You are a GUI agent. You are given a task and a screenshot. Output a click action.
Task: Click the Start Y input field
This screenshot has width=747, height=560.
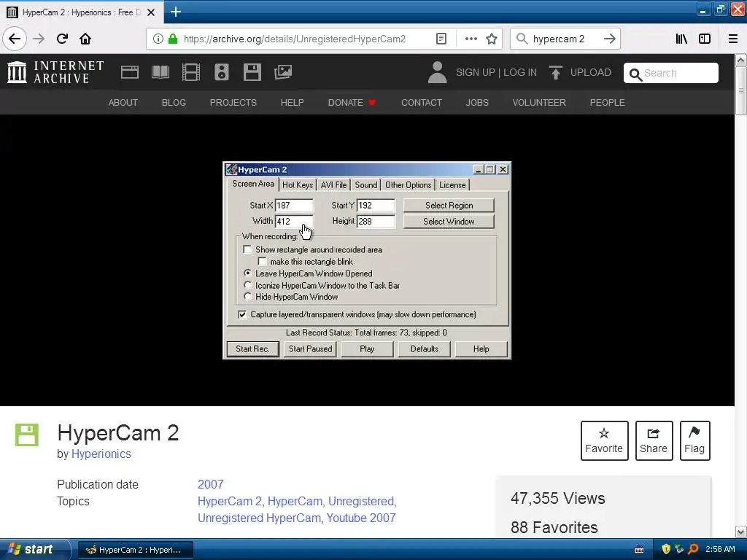point(376,205)
